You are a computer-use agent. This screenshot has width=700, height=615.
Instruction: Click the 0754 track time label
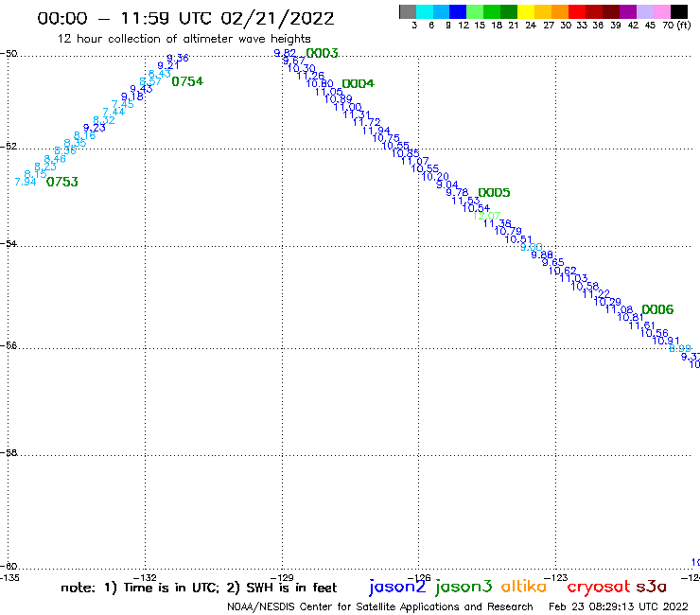[187, 81]
